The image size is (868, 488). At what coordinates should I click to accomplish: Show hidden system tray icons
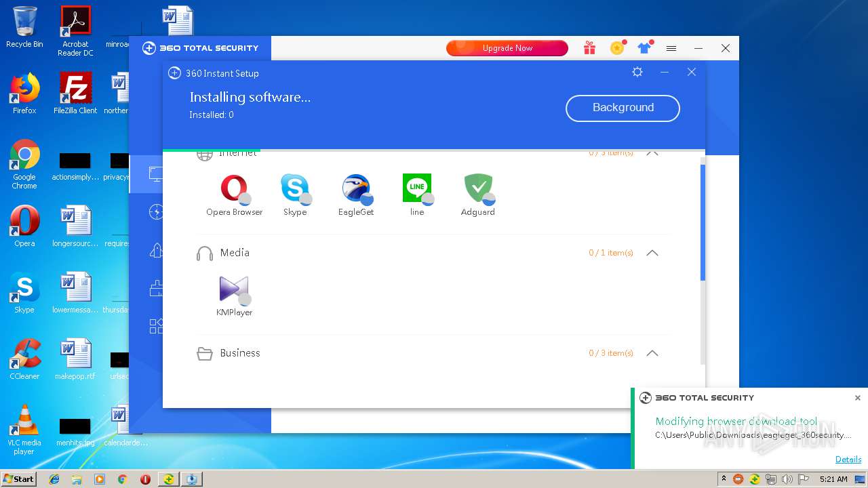724,479
